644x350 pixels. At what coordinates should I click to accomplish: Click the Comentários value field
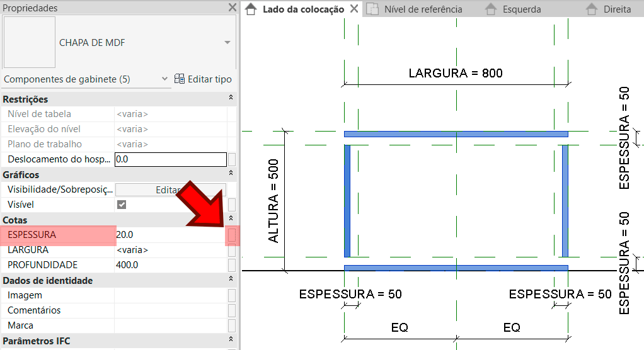[x=170, y=310]
